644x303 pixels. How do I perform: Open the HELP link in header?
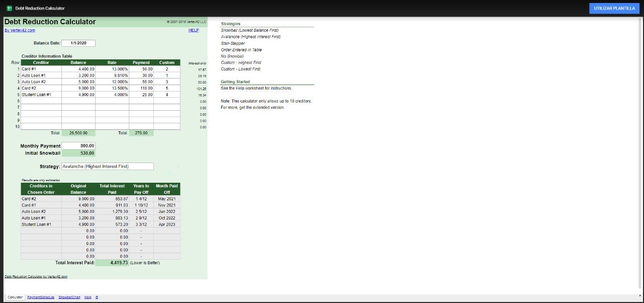click(194, 30)
